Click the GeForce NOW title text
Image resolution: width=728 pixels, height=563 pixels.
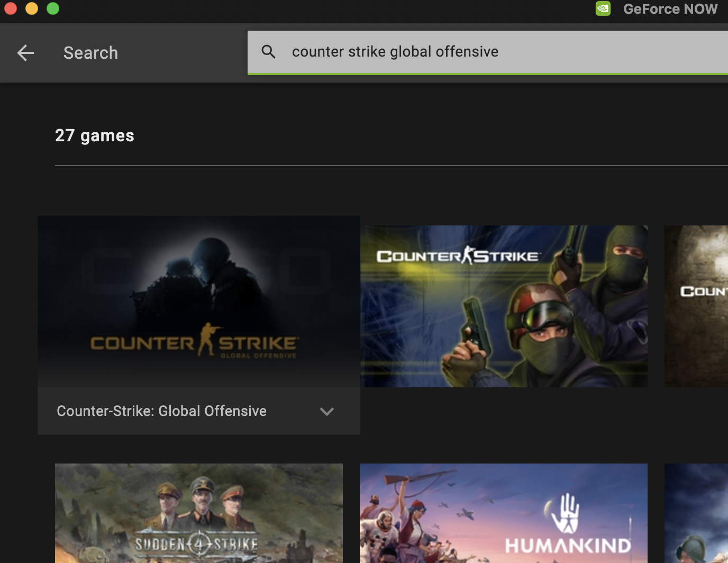pos(670,9)
